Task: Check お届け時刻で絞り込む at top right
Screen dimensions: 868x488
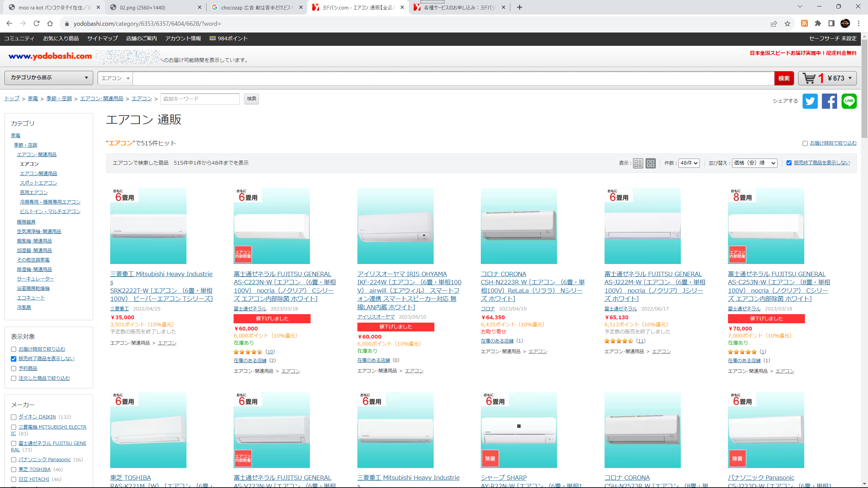Action: click(x=805, y=143)
